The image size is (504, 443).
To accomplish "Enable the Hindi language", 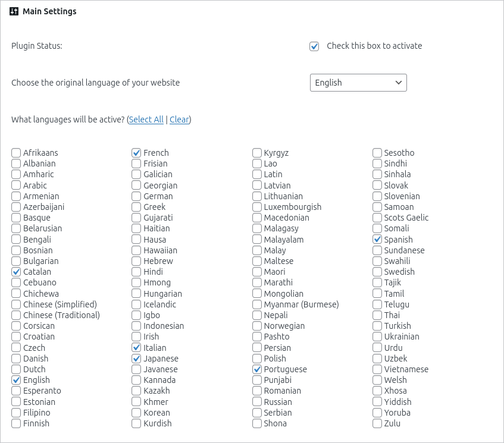I will pos(136,272).
